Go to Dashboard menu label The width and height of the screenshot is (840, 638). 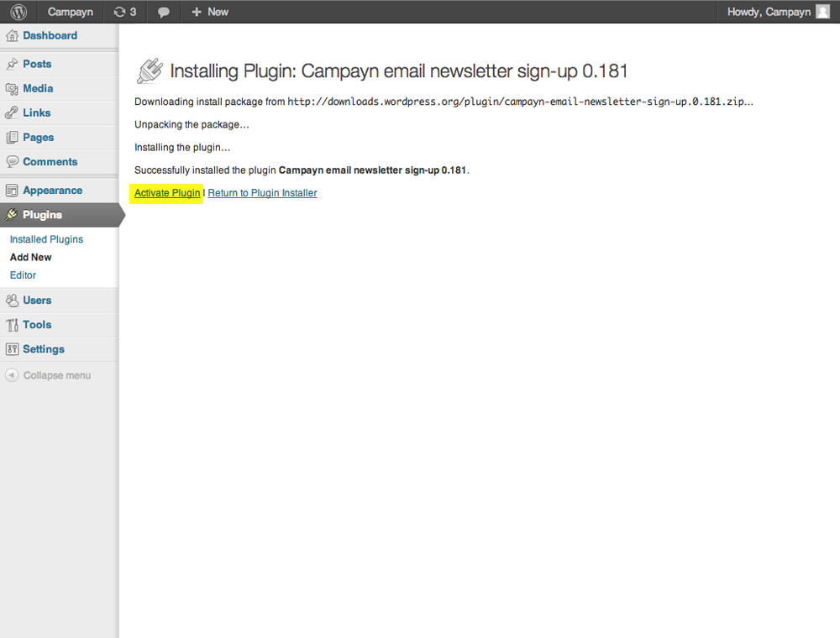[50, 35]
